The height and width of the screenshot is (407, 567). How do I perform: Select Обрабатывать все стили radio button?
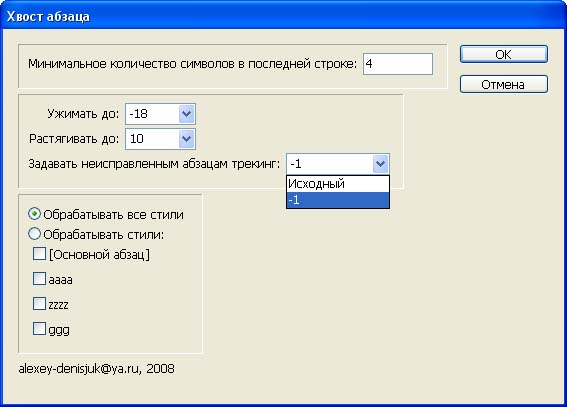pos(34,214)
